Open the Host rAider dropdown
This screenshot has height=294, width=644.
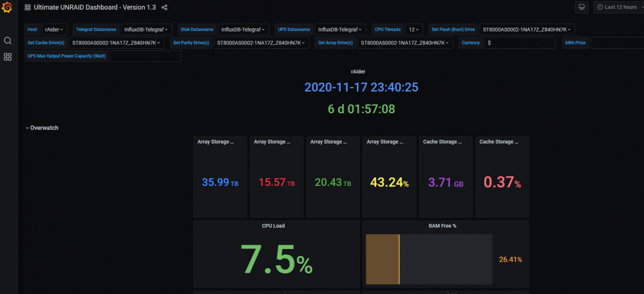click(55, 30)
